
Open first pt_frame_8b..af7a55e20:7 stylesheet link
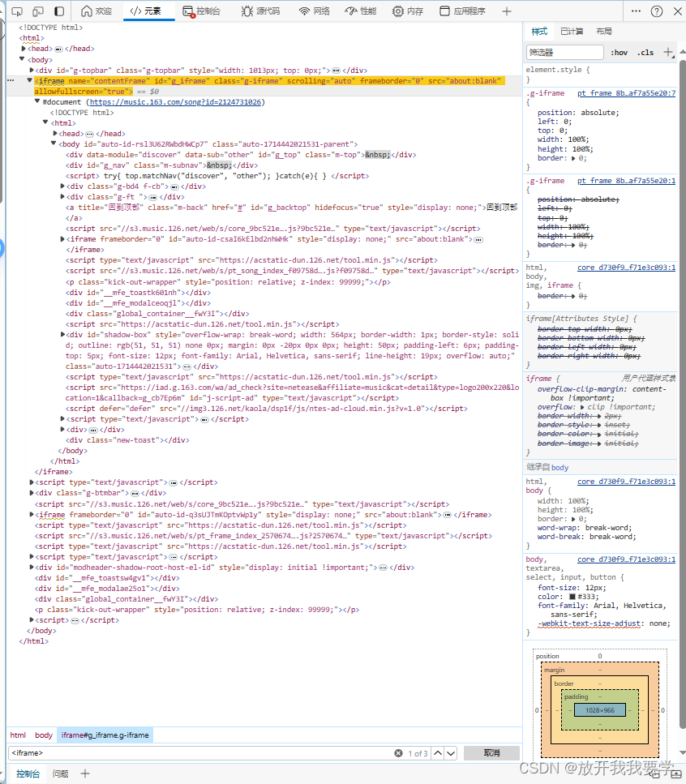tap(626, 93)
